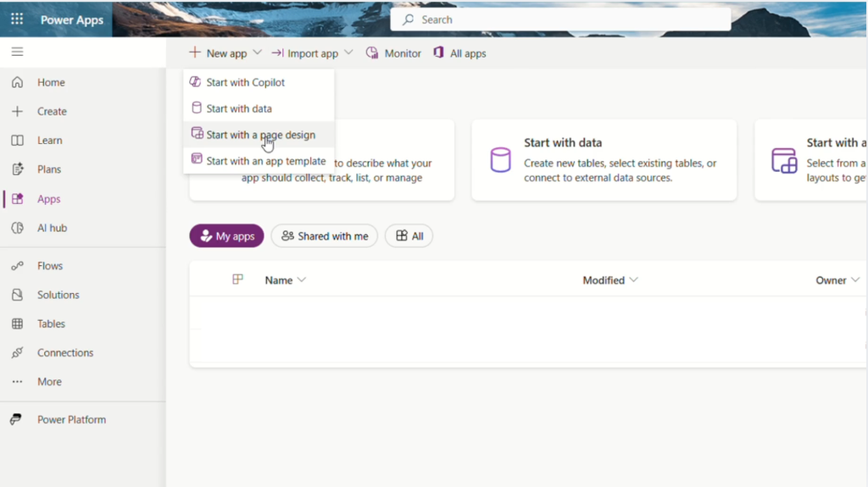Click the Home icon in sidebar
Viewport: 868px width, 487px height.
click(17, 82)
